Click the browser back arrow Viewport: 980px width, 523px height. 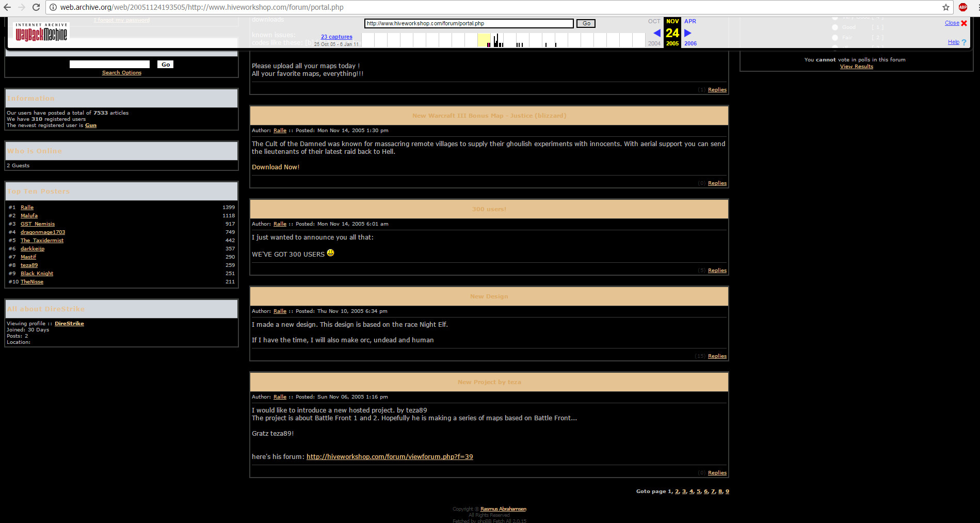(7, 7)
